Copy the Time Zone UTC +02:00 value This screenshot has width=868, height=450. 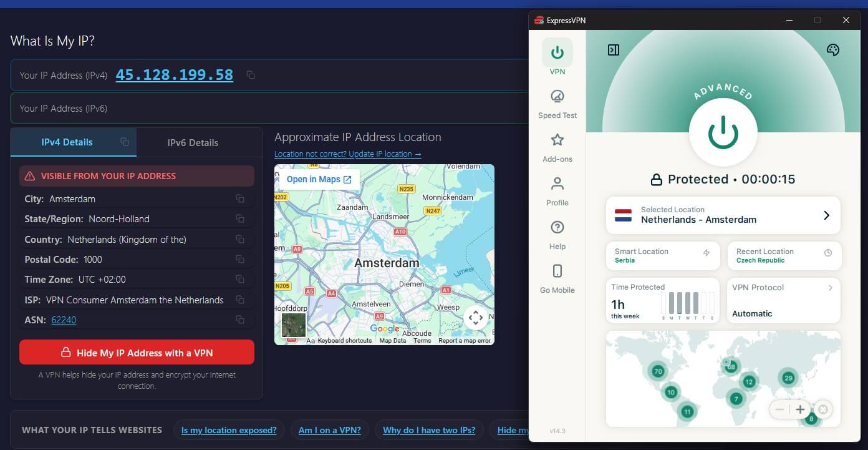(x=240, y=279)
